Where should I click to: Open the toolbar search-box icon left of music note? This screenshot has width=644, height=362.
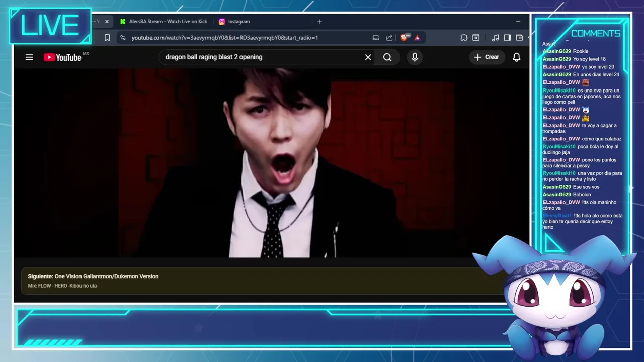476,38
